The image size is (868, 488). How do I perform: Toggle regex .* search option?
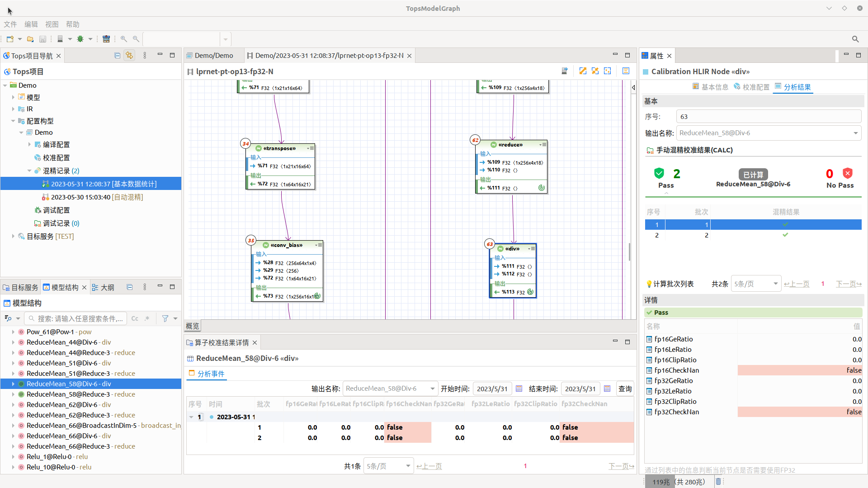point(147,318)
